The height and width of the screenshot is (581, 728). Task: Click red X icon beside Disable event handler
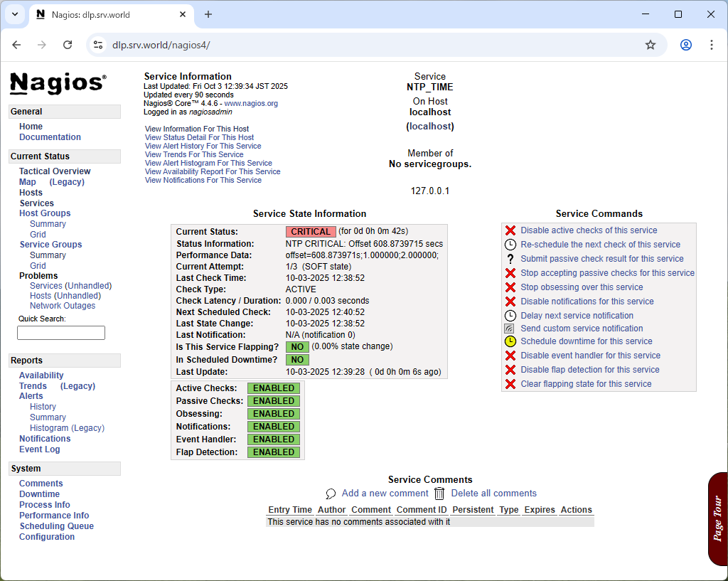[x=510, y=356]
